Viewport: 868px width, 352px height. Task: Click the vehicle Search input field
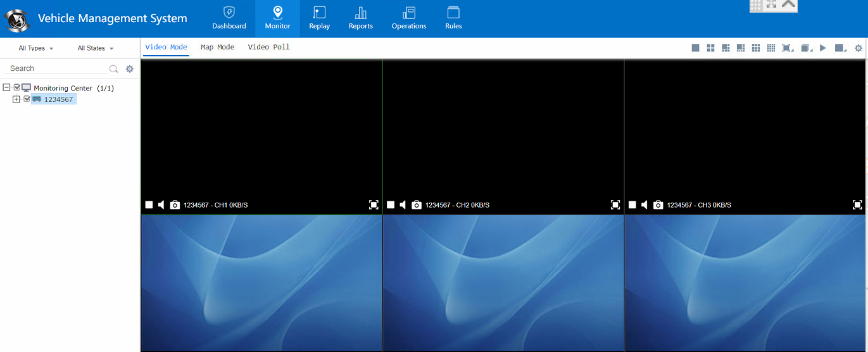tap(57, 68)
